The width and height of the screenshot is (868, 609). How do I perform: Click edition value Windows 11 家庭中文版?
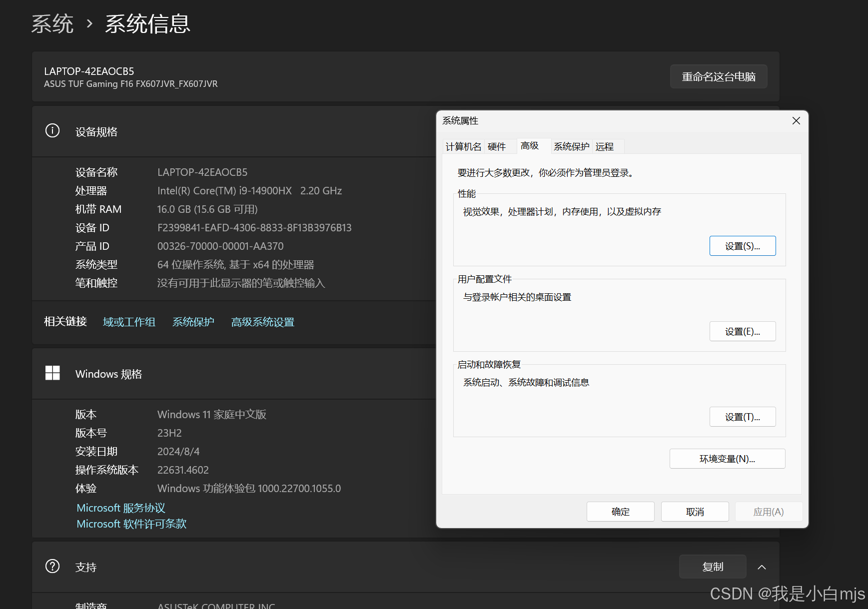212,414
